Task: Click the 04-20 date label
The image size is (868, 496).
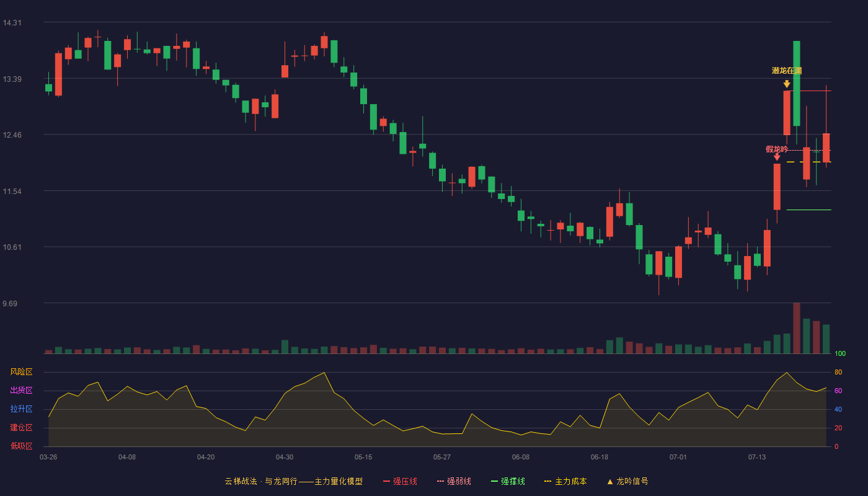Action: [x=206, y=457]
